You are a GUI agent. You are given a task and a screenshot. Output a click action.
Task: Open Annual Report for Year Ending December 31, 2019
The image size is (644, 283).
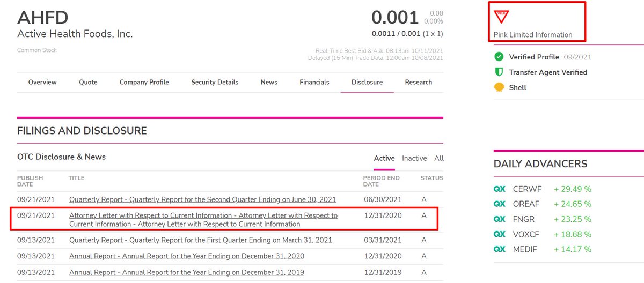(x=187, y=272)
